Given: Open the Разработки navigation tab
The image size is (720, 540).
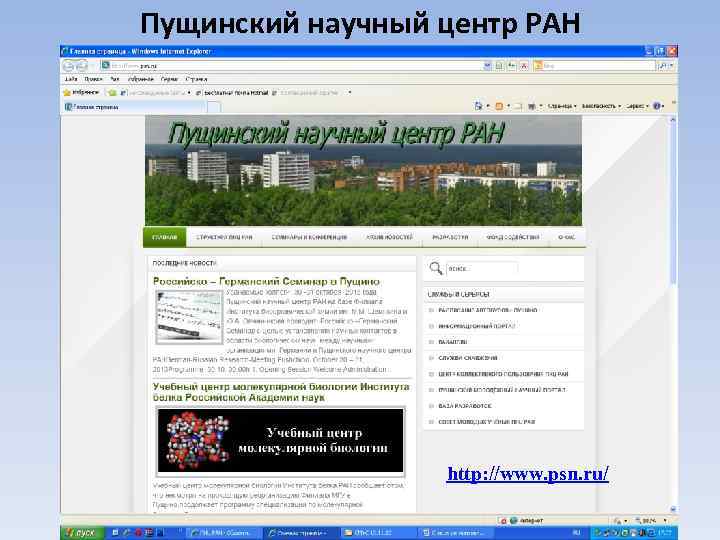Looking at the screenshot, I should [x=450, y=237].
